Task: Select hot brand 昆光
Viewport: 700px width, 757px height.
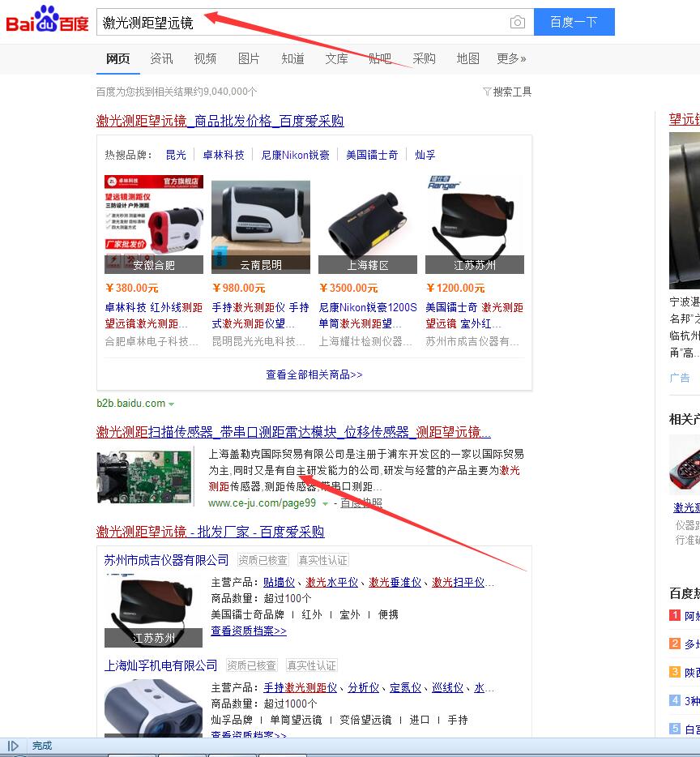Action: tap(176, 155)
